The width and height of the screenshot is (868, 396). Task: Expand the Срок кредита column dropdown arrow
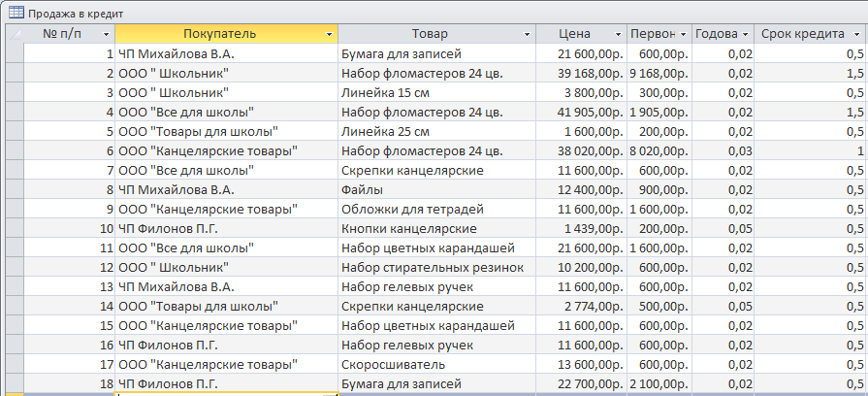pyautogui.click(x=855, y=34)
